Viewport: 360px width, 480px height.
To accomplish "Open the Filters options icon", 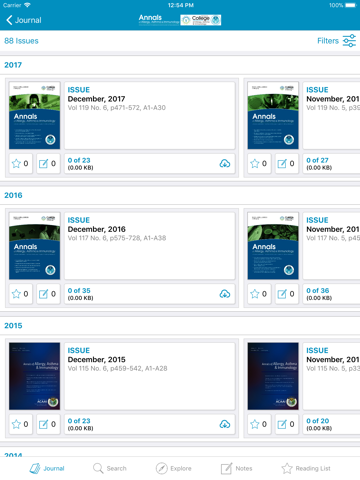I will (349, 41).
